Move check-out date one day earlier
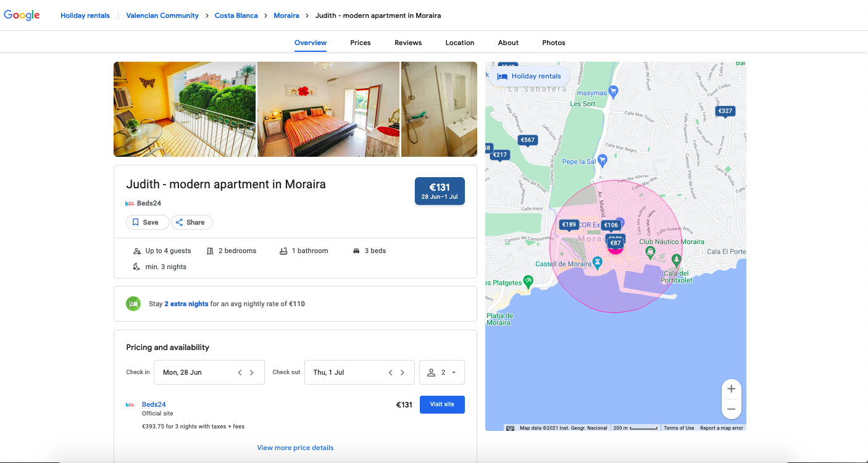Screen dimensions: 868x463 pyautogui.click(x=390, y=372)
